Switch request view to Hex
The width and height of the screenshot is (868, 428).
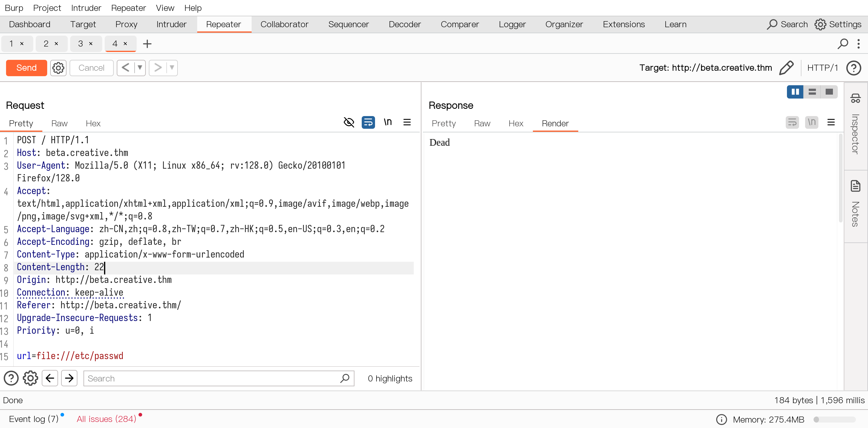93,124
